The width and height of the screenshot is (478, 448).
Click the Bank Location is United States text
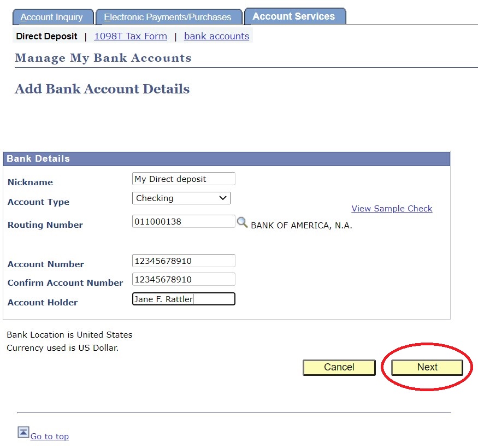(69, 334)
